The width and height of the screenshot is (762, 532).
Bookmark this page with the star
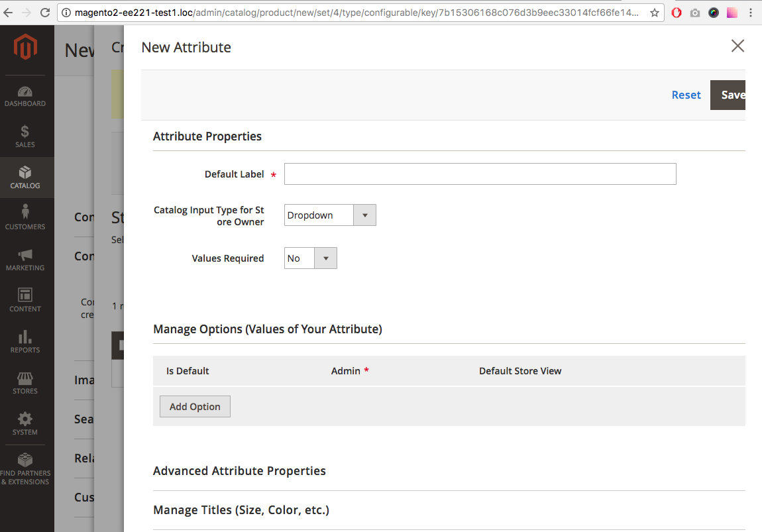click(655, 13)
